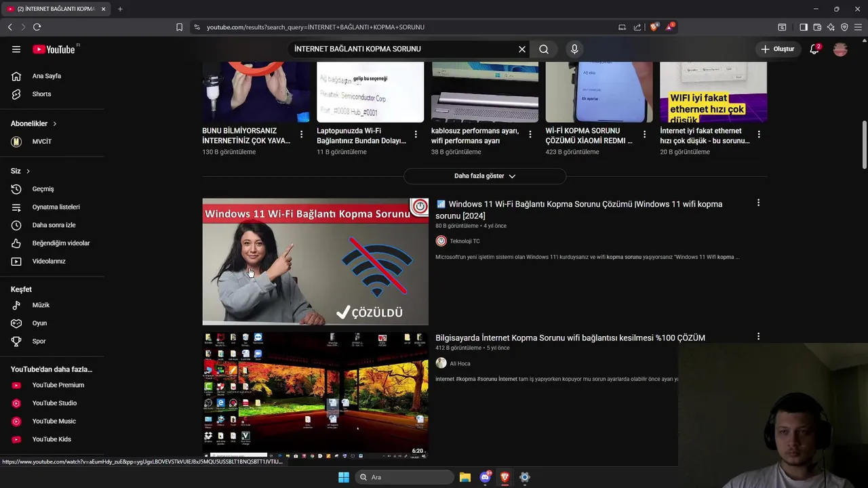The height and width of the screenshot is (488, 868).
Task: Click the WIFI iyi fakat ethernet thumbnail
Action: 713,92
